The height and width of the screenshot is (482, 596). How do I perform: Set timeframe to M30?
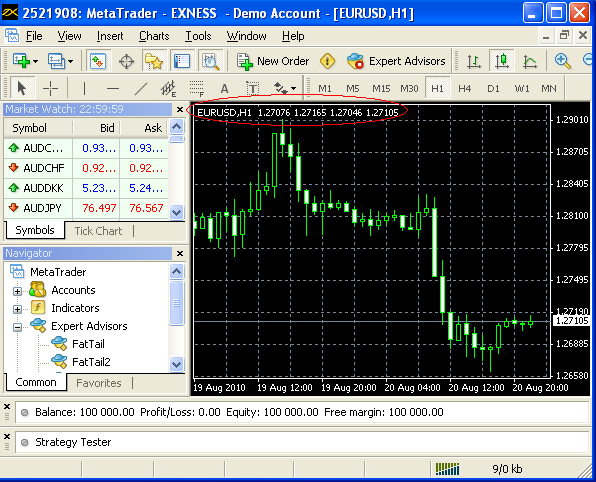pyautogui.click(x=409, y=89)
